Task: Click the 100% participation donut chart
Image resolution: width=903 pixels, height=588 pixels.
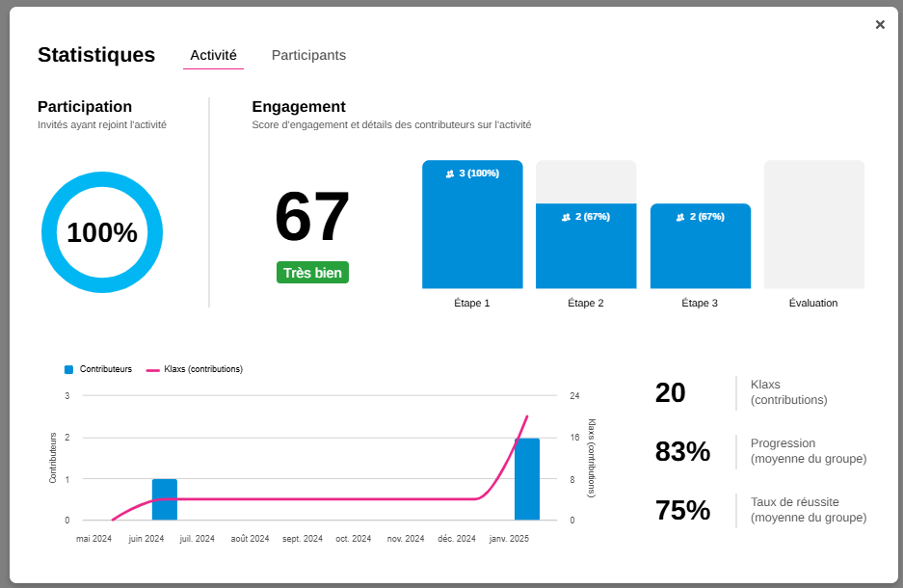Action: pyautogui.click(x=102, y=232)
